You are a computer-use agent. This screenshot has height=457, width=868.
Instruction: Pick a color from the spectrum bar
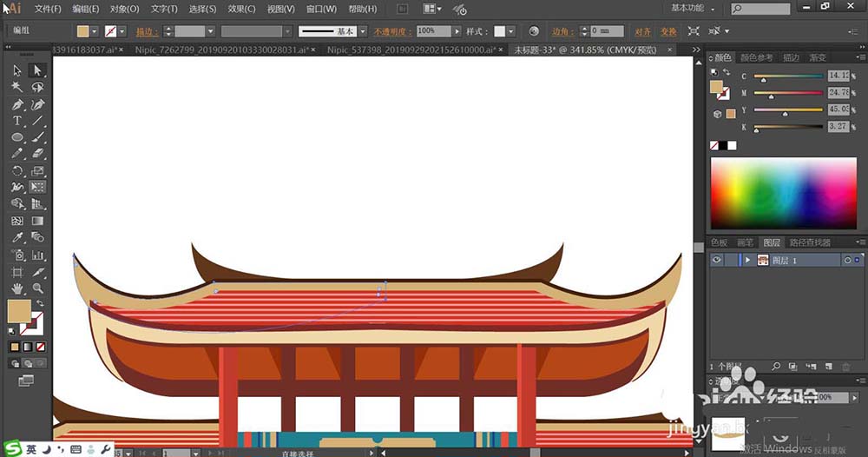pyautogui.click(x=783, y=193)
